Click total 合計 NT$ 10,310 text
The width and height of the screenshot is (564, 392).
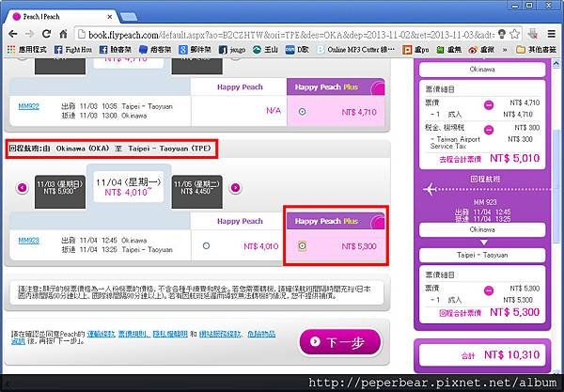[x=500, y=355]
